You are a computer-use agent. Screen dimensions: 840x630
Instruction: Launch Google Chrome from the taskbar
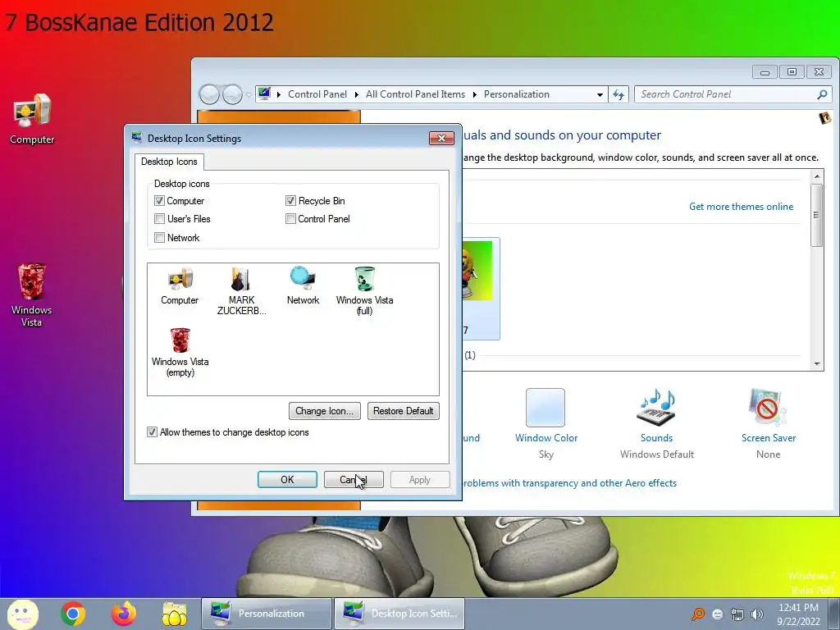[73, 614]
